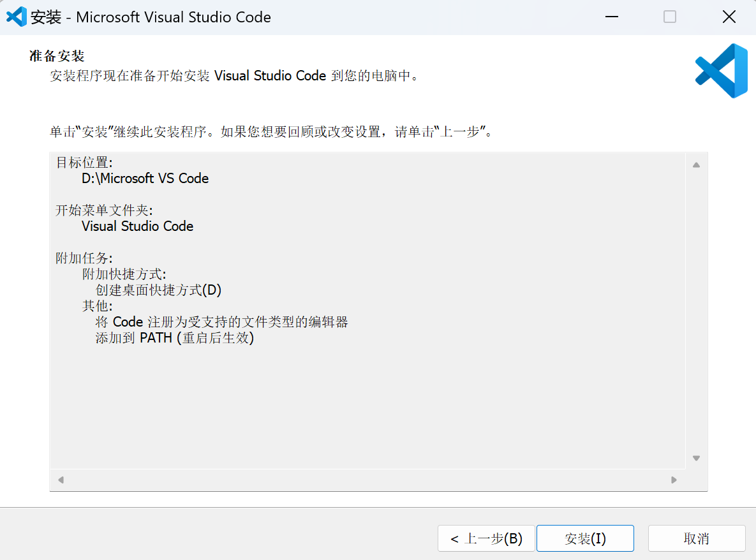756x560 pixels.
Task: Select the destination path D:\Microsoft VS Code text
Action: (x=145, y=179)
